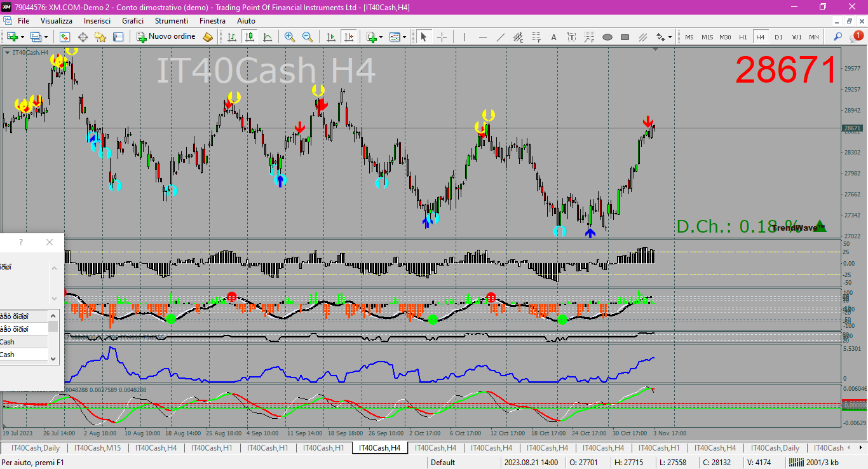Open the search magnifier icon
868x469 pixels.
838,37
